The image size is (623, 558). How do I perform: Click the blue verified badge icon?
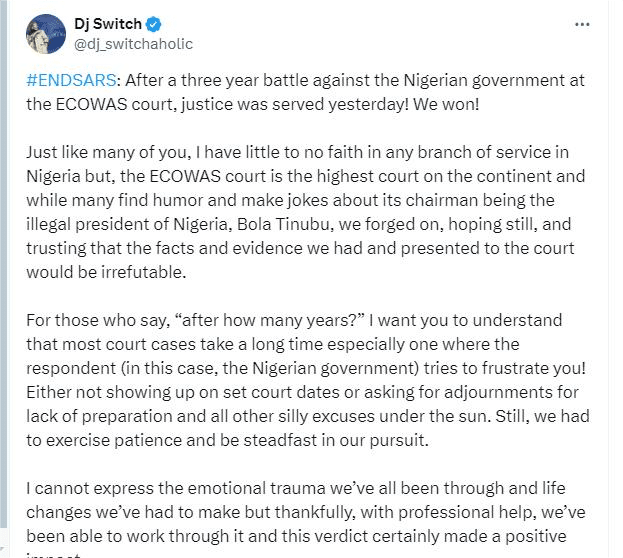pyautogui.click(x=153, y=24)
